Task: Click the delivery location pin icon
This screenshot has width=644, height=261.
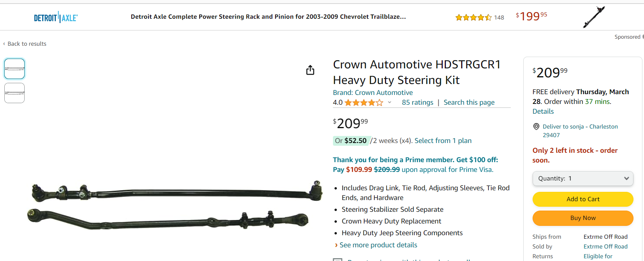Action: click(536, 127)
